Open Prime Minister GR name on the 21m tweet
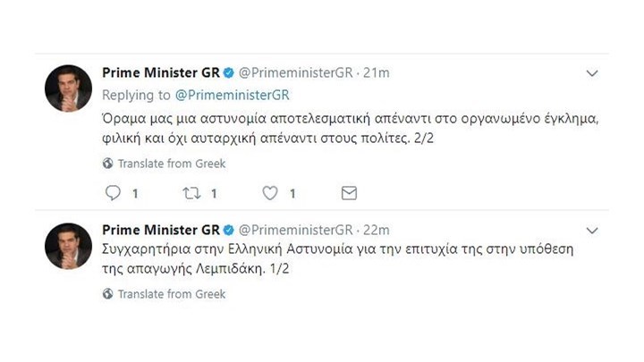644x362 pixels. 161,73
